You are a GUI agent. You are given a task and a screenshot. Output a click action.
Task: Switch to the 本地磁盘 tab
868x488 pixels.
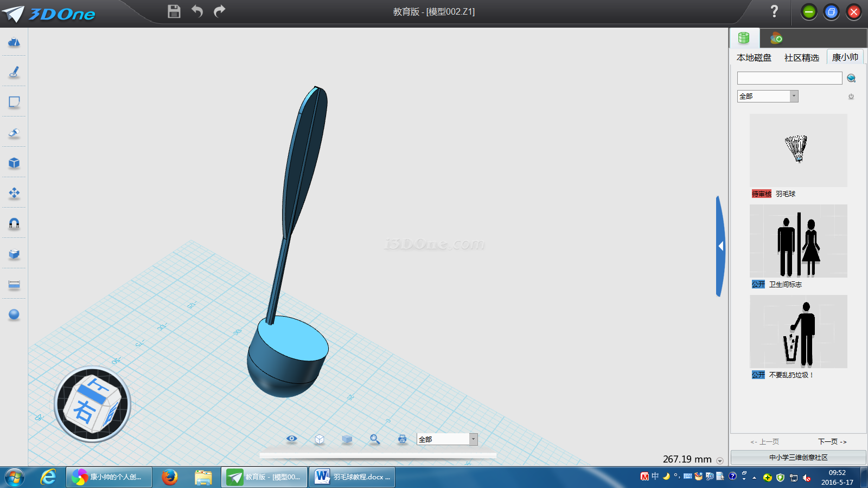coord(754,57)
